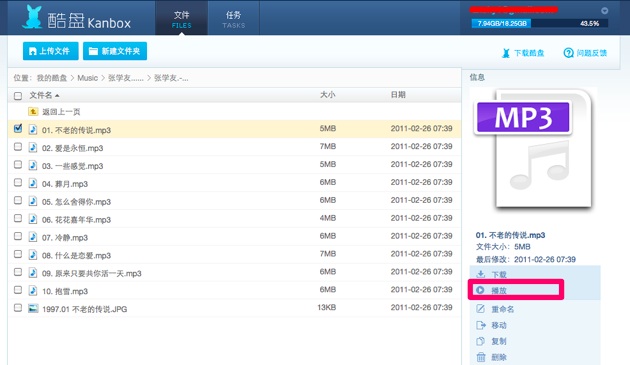Open the 下载酷盘 download link
The width and height of the screenshot is (630, 365).
(x=529, y=53)
